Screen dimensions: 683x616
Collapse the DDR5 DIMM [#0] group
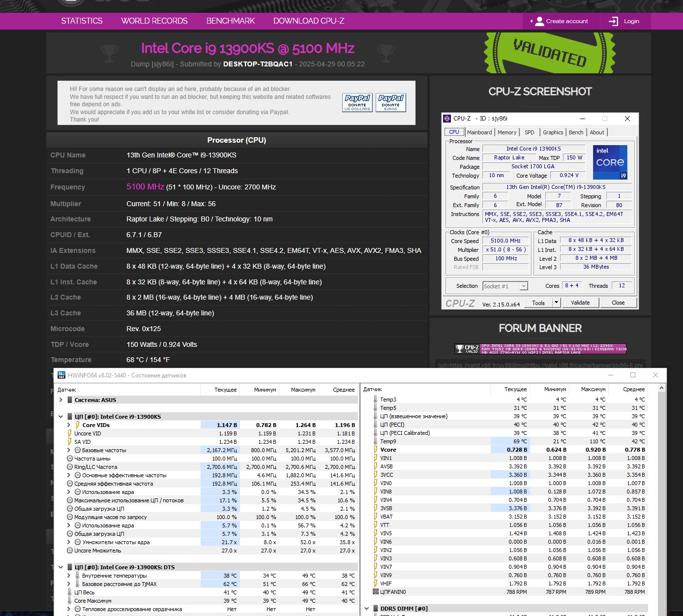(367, 609)
